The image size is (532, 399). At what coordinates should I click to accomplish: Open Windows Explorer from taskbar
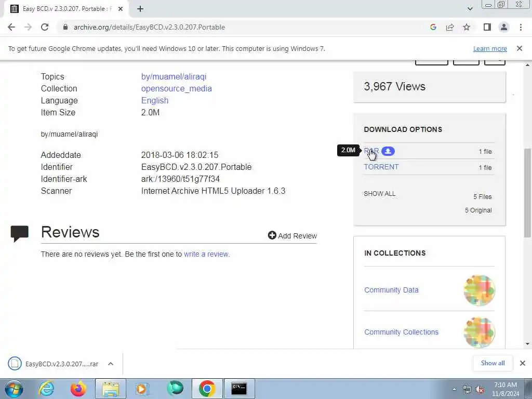pyautogui.click(x=110, y=389)
